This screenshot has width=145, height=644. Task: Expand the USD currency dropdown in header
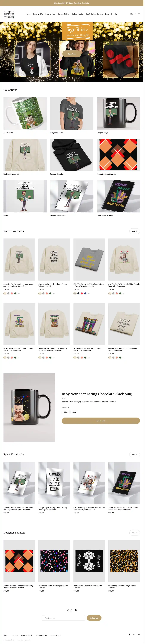[133, 14]
